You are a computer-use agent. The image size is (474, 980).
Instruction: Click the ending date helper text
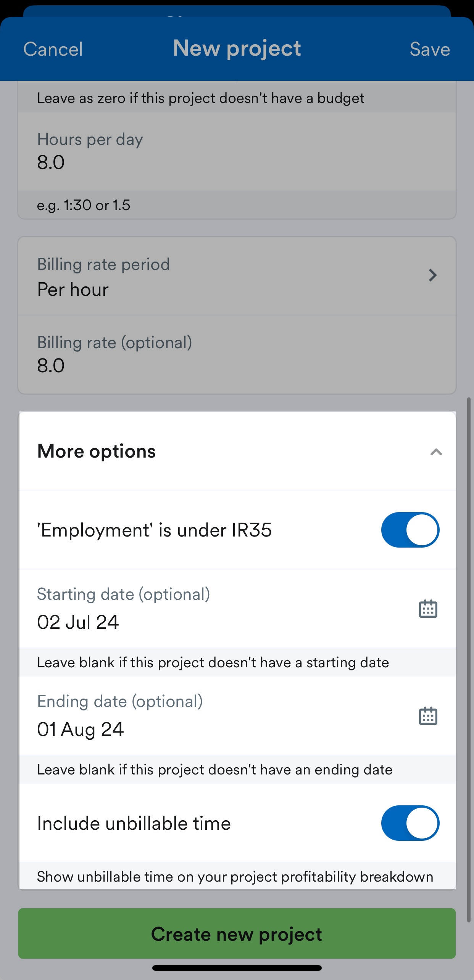click(x=215, y=770)
